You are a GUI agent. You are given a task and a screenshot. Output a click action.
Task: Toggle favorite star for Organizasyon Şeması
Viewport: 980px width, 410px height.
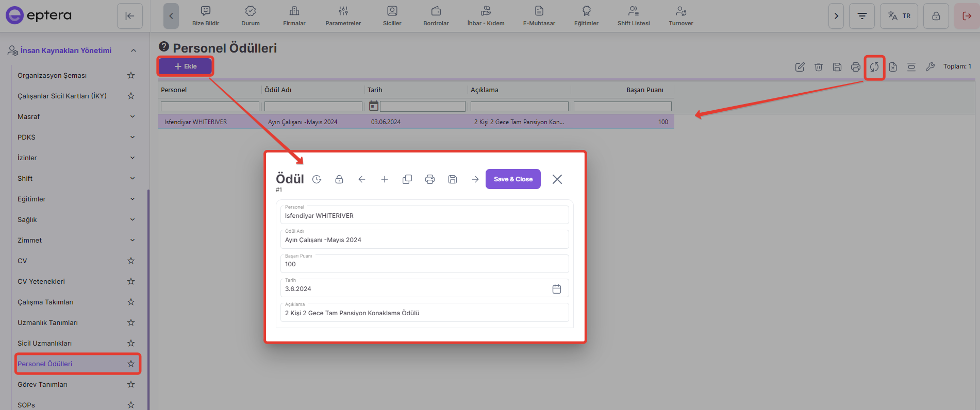[x=131, y=75]
